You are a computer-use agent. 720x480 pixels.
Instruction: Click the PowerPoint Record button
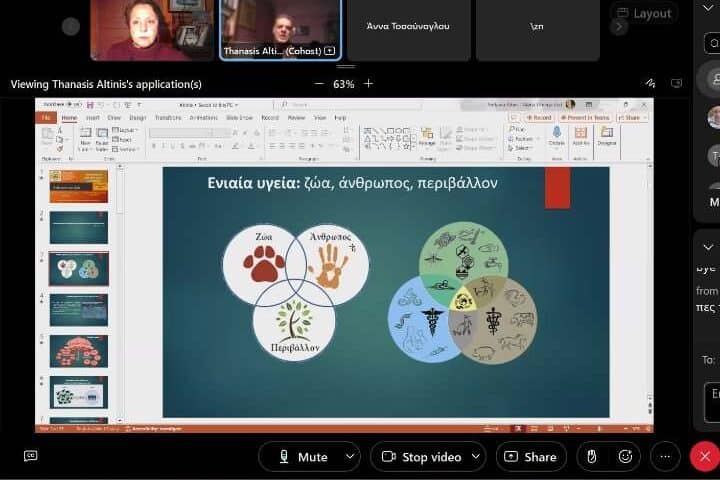(539, 118)
